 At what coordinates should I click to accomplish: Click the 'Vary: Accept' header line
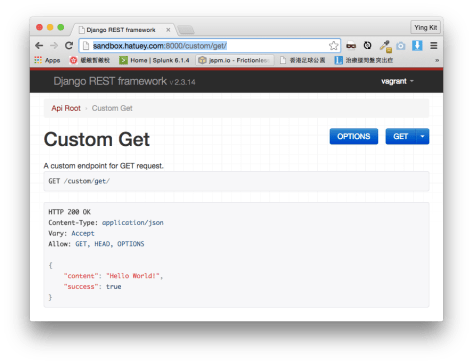pos(71,233)
